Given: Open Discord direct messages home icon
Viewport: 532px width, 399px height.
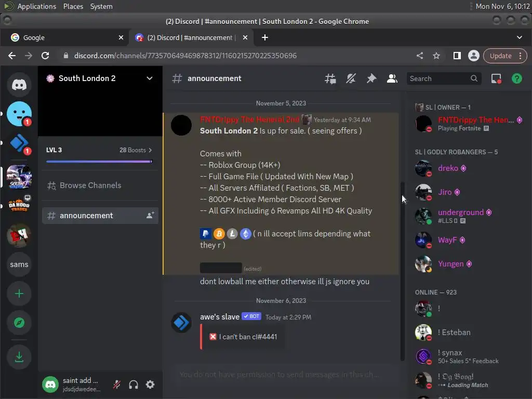Looking at the screenshot, I should tap(19, 85).
